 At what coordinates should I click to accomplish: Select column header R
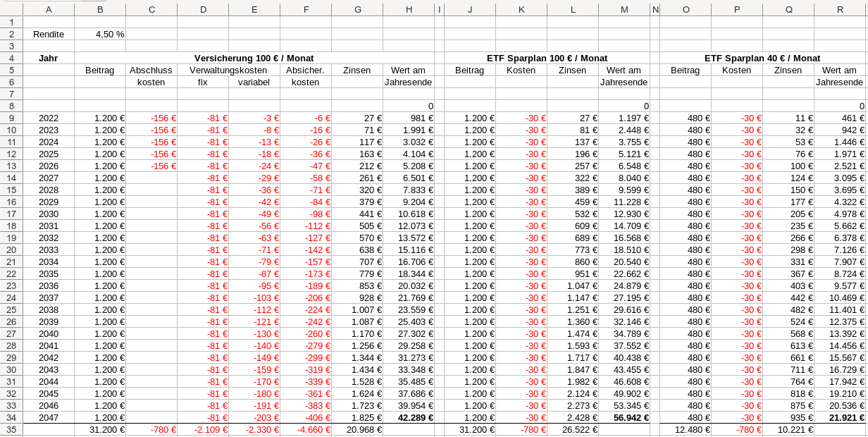coord(840,9)
